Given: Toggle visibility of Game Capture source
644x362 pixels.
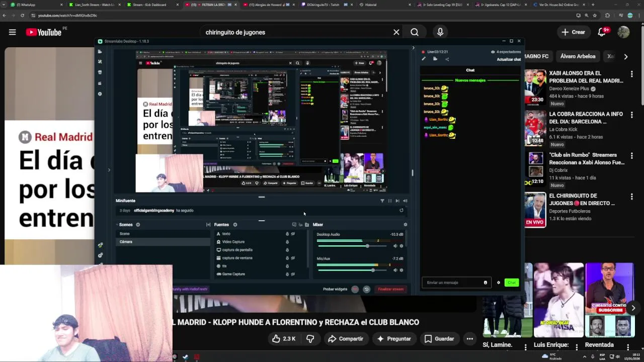Looking at the screenshot, I should (x=293, y=274).
